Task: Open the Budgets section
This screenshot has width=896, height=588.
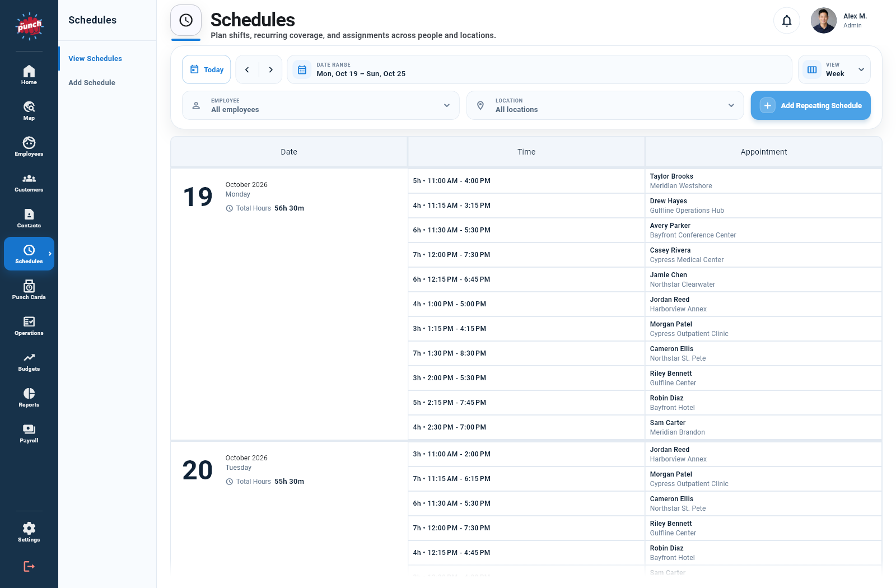Action: pyautogui.click(x=29, y=362)
